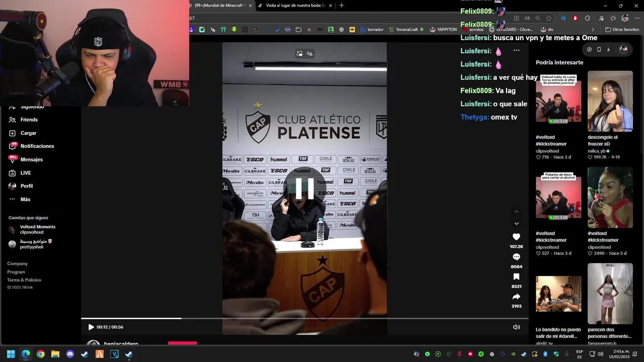Open the sonidos bookmark
This screenshot has width=644, height=362.
[472, 30]
